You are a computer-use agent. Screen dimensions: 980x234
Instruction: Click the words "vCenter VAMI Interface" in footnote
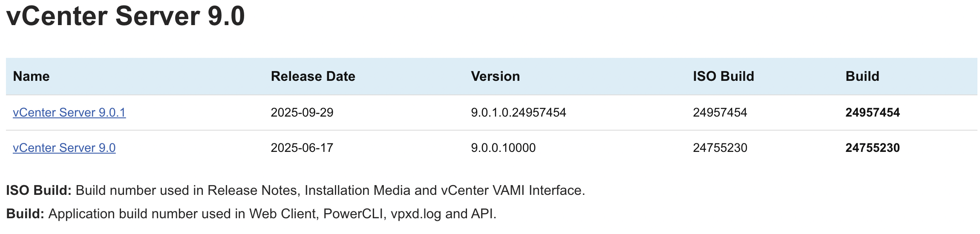tap(512, 190)
